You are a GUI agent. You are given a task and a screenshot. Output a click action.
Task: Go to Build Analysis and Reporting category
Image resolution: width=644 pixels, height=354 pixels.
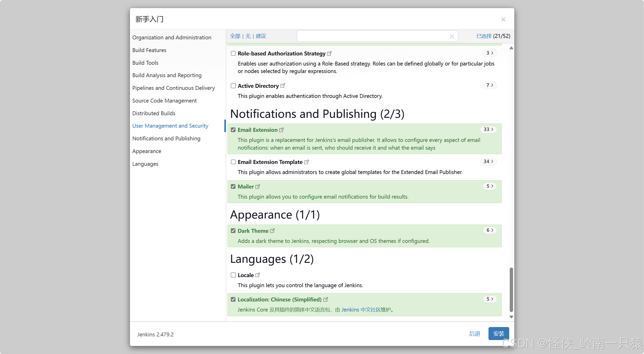pyautogui.click(x=167, y=75)
